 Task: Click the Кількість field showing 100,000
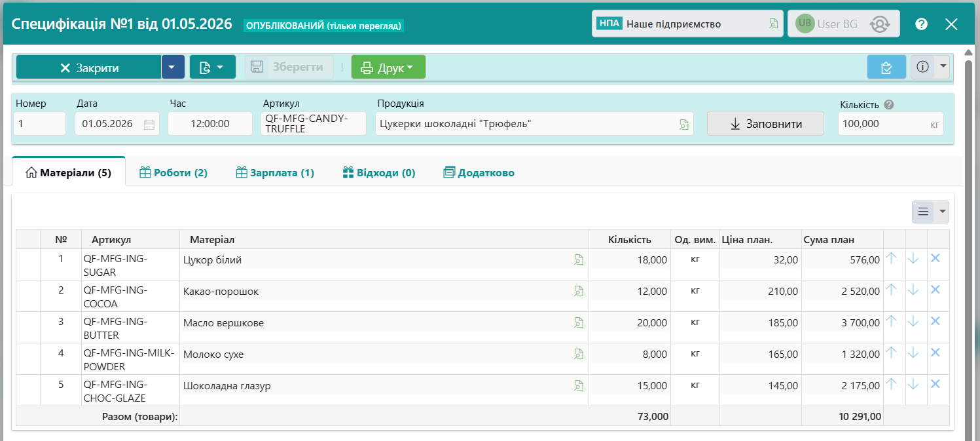point(891,124)
